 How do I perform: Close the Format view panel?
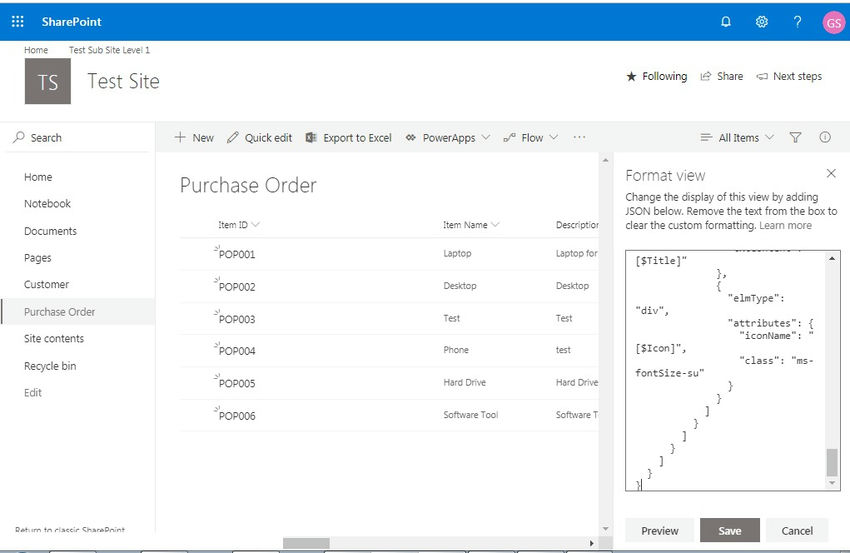831,174
